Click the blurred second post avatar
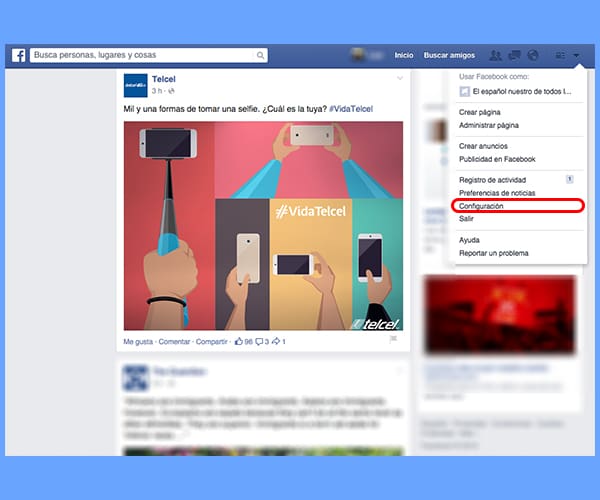Screen dimensions: 600x500 point(135,378)
